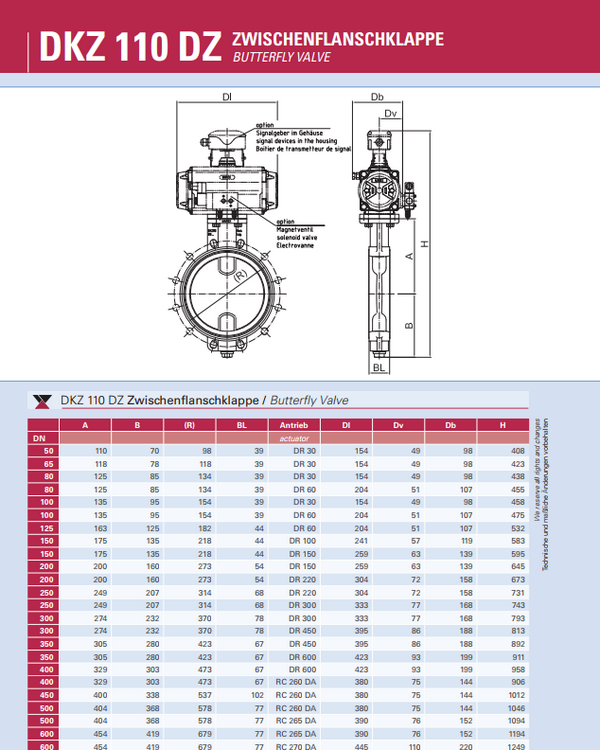Image resolution: width=600 pixels, height=750 pixels.
Task: Select the DN 50 row label
Action: pyautogui.click(x=40, y=451)
